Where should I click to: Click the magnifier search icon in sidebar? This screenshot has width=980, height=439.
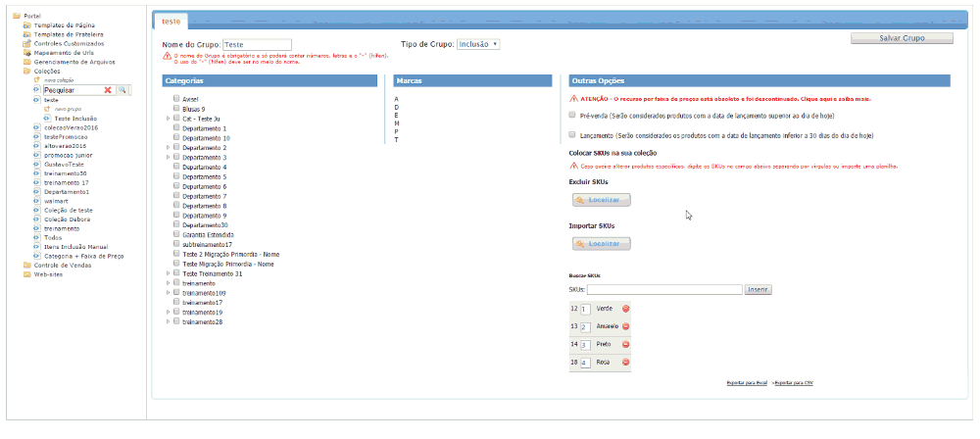(122, 90)
